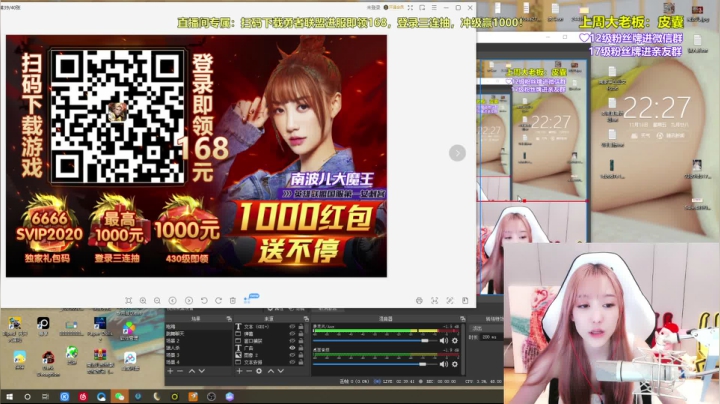Move the selected scene down in OBS

tap(202, 371)
